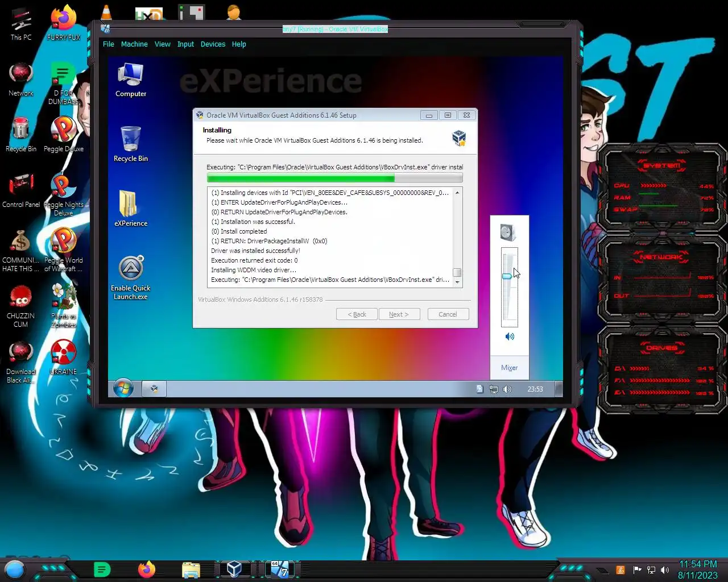Mute speakers using the volume popup button
Image resolution: width=728 pixels, height=582 pixels.
point(510,336)
